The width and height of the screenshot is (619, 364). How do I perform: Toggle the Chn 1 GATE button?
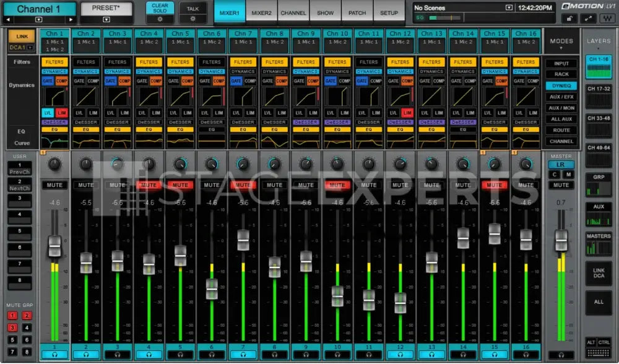click(48, 81)
